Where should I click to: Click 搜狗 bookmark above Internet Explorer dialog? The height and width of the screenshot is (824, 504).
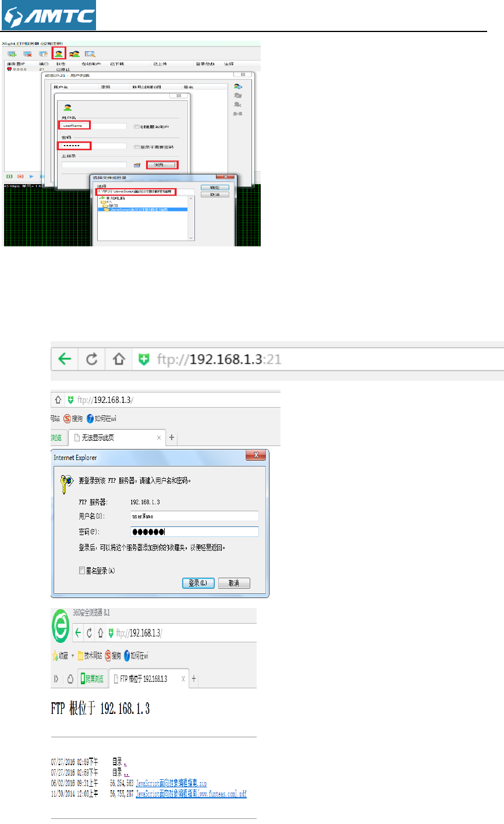pyautogui.click(x=74, y=418)
